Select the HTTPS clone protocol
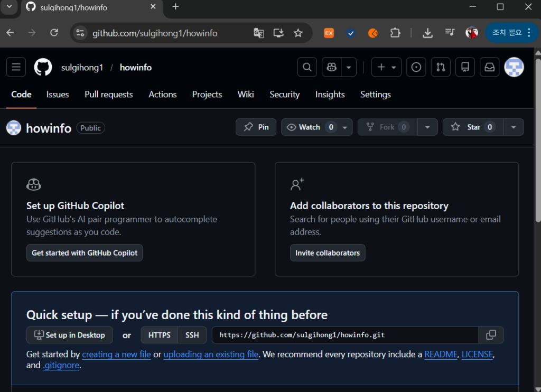 pos(160,335)
